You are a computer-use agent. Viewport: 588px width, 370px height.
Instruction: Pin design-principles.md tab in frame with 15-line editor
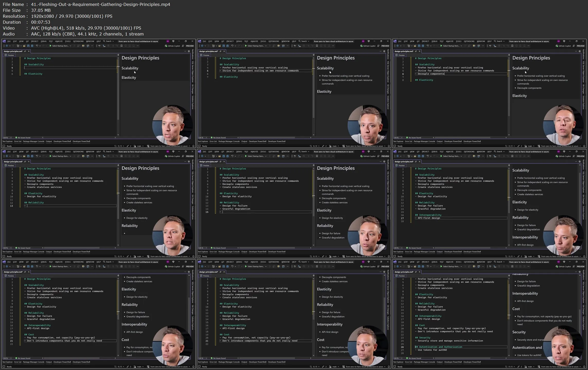221,161
